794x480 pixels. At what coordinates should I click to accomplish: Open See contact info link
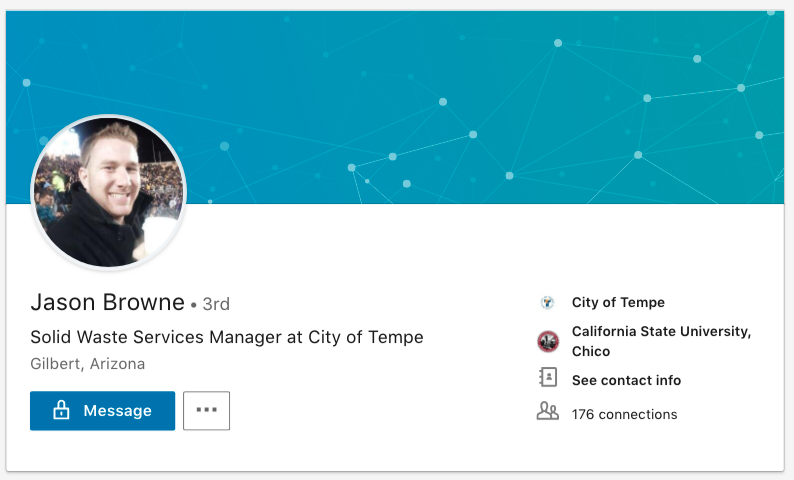pyautogui.click(x=626, y=381)
